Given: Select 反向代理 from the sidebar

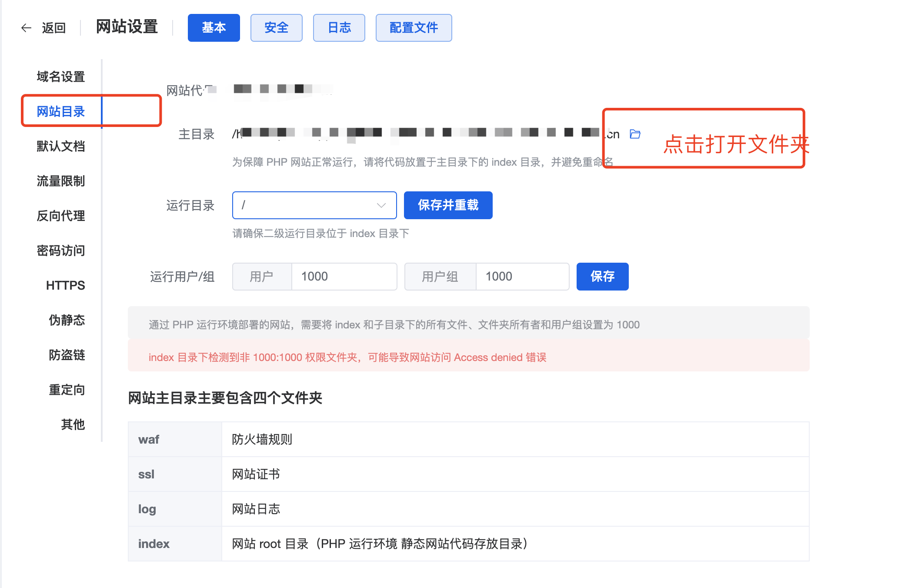Looking at the screenshot, I should [x=60, y=216].
